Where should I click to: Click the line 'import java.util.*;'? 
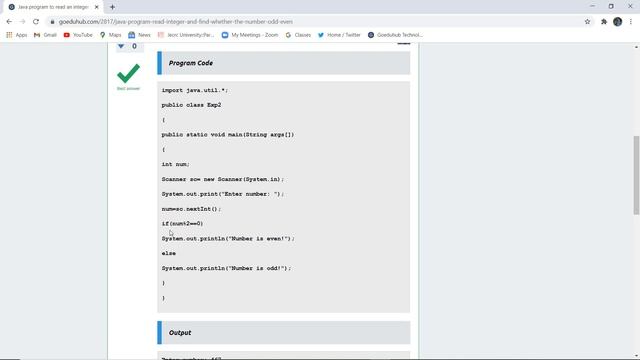point(195,90)
